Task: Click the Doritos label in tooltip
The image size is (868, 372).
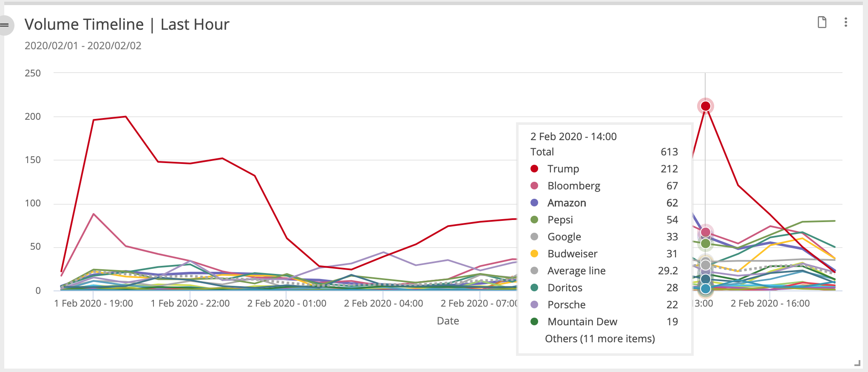Action: tap(564, 287)
